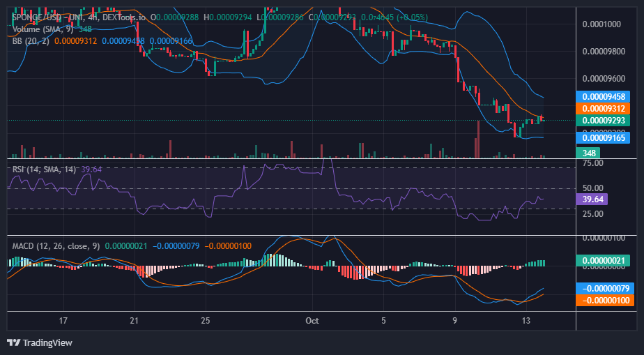Click the blue 0.00009458 upper band price label
Image resolution: width=644 pixels, height=355 pixels.
tap(602, 96)
